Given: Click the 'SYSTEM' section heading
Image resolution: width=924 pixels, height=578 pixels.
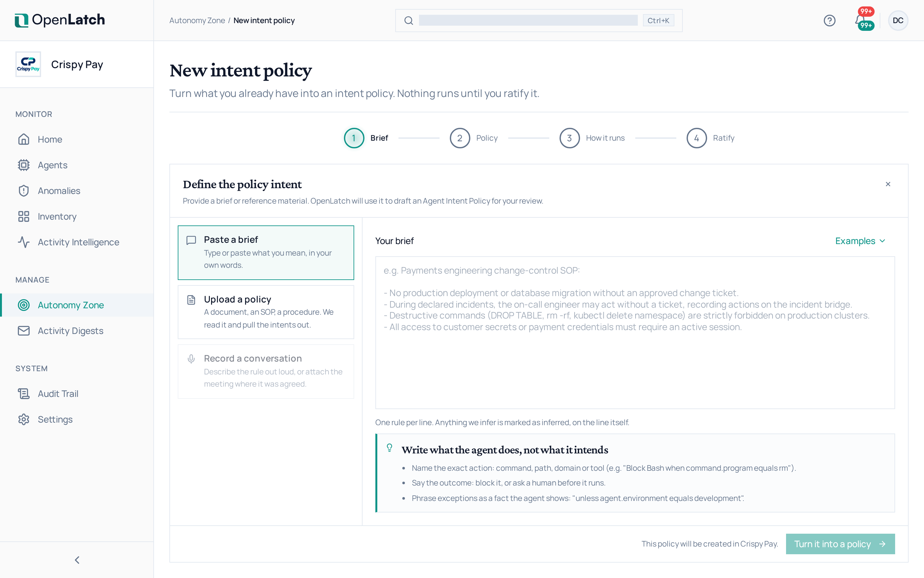Looking at the screenshot, I should coord(31,369).
